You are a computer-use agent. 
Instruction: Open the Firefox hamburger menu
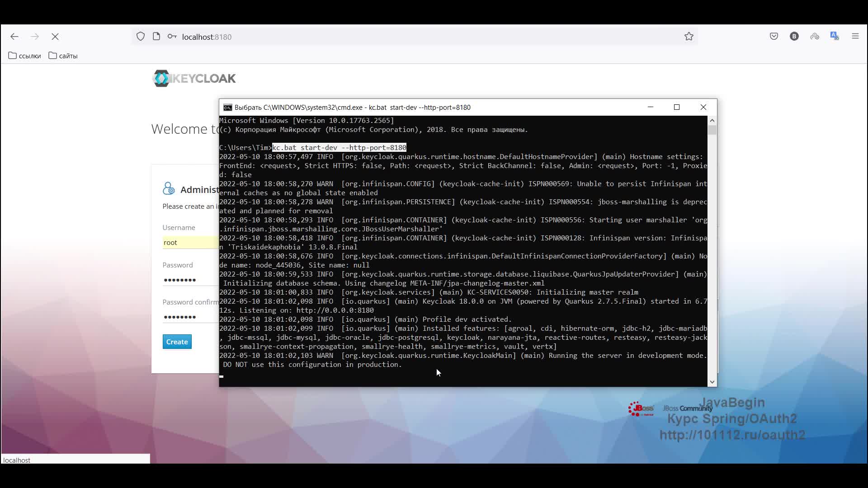click(x=855, y=37)
